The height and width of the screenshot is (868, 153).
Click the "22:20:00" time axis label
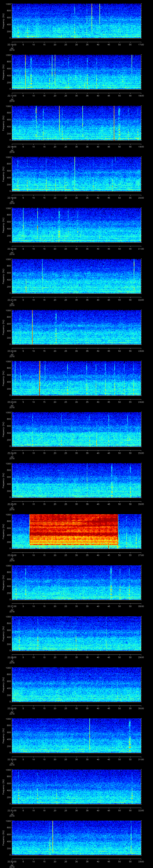click(12, 249)
